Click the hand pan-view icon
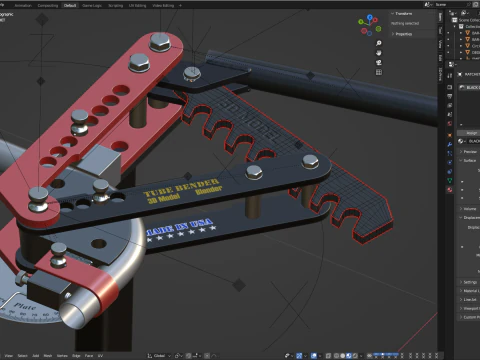The image size is (480, 360). coord(379,53)
